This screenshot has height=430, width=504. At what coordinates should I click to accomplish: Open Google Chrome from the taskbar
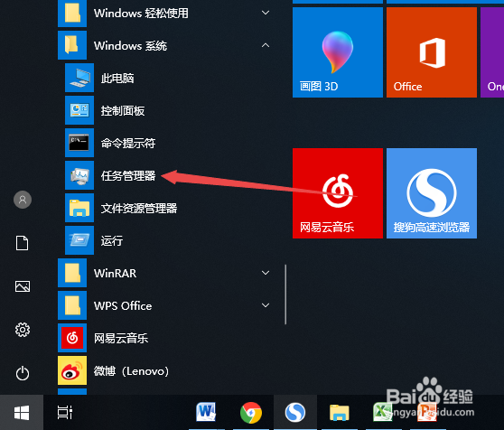[x=251, y=412]
